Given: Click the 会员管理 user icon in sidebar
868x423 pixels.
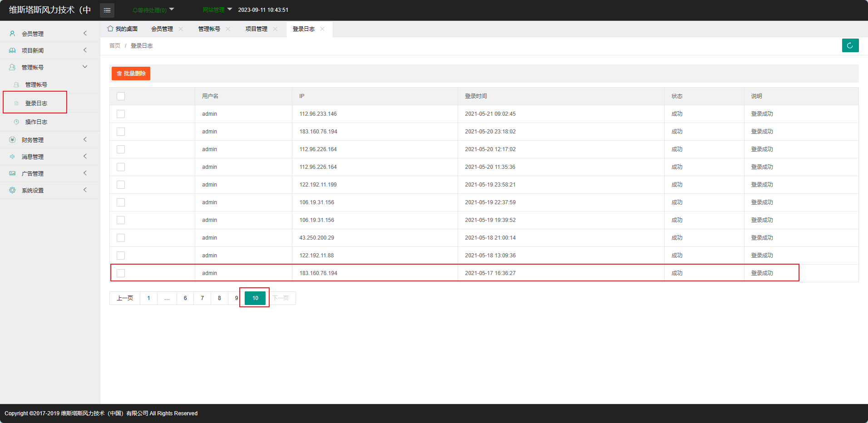Looking at the screenshot, I should [x=12, y=34].
